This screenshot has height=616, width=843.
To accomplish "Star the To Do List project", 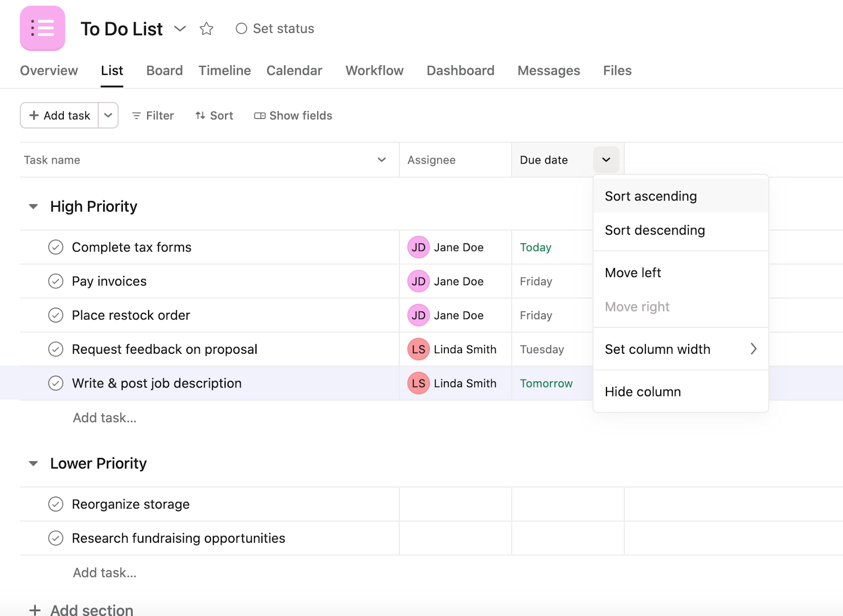I will (x=207, y=29).
